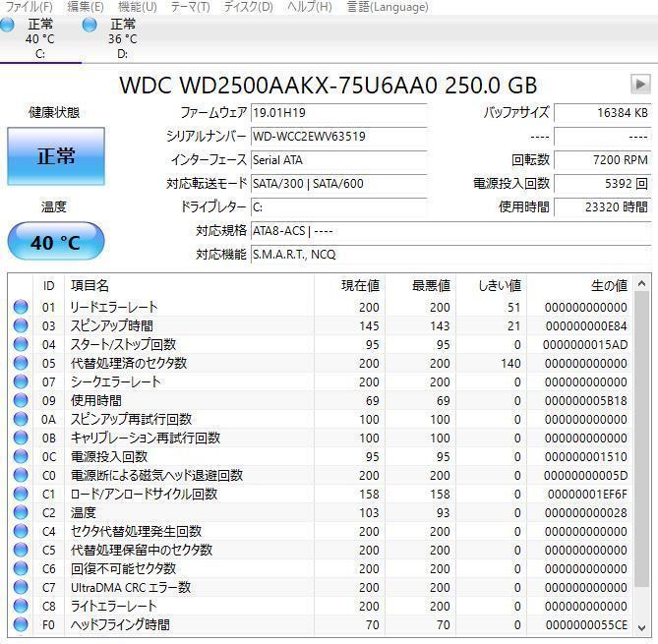Click the buffer size value 16384 KB

602,113
